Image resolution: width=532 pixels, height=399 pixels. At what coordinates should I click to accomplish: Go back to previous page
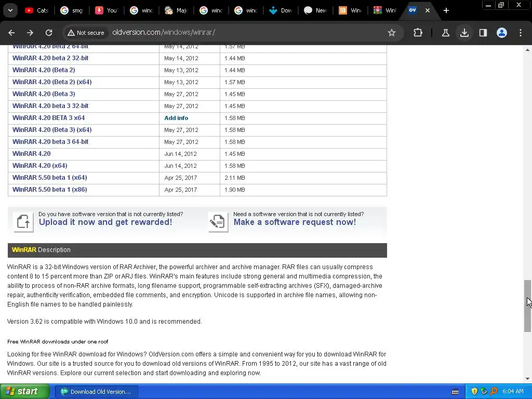pyautogui.click(x=11, y=33)
